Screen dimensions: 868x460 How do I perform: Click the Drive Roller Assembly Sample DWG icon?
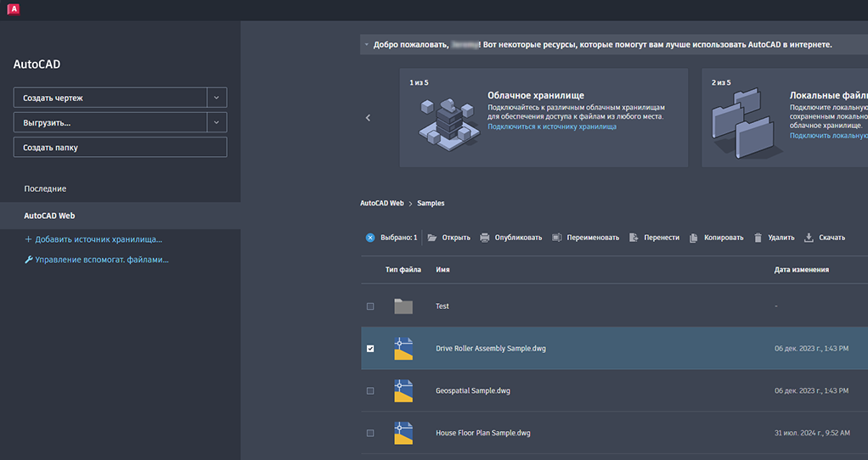coord(403,349)
